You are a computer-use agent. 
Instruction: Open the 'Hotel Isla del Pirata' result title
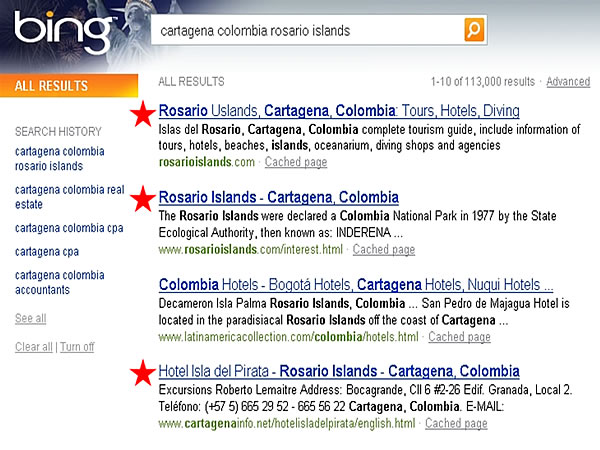339,371
